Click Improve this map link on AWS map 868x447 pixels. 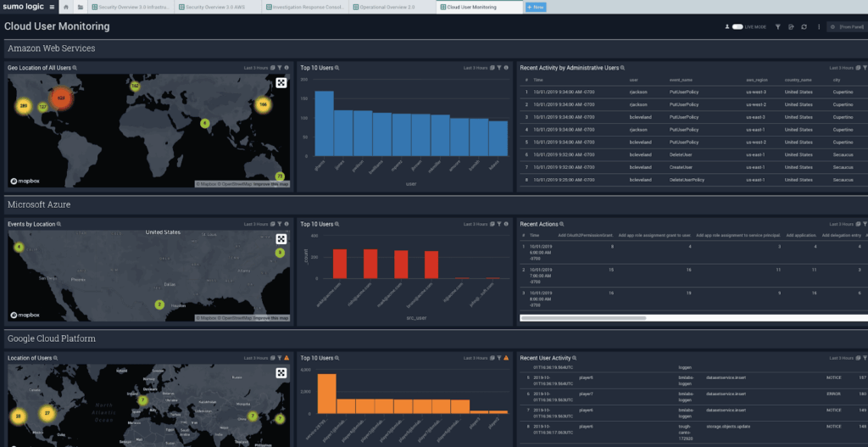coord(270,184)
